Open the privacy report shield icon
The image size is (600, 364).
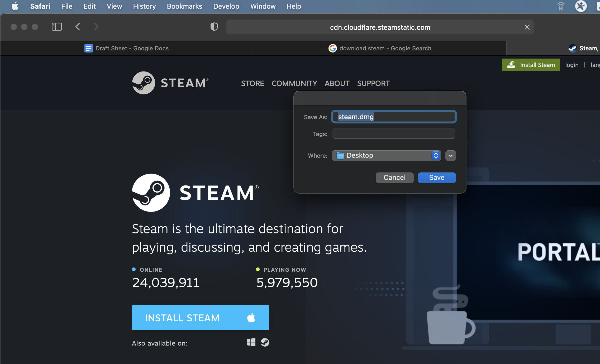coord(214,27)
